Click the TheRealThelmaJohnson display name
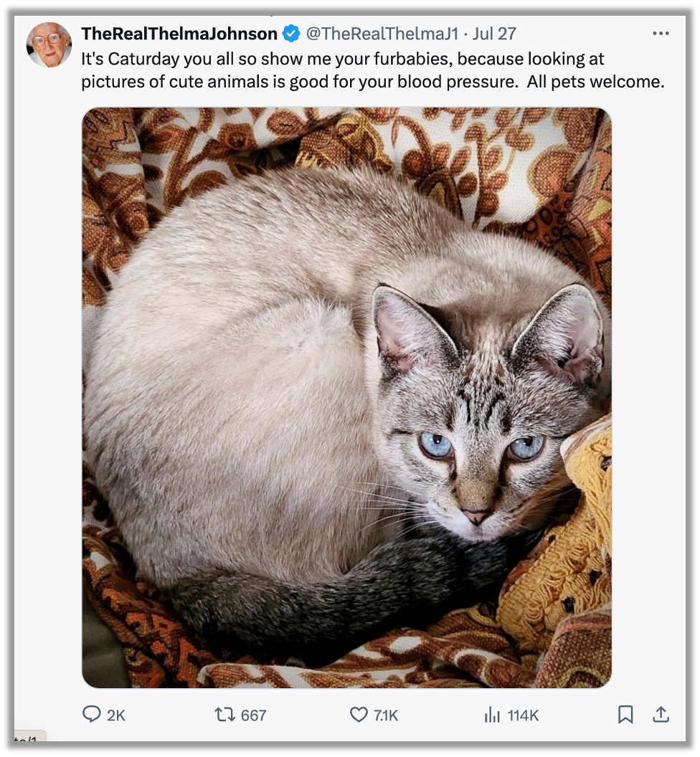700x757 pixels. (179, 34)
